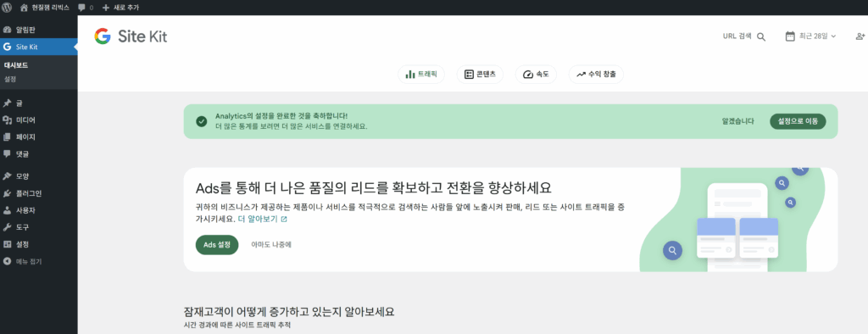
Task: Click the plus icon for 새로 추가
Action: pos(106,8)
